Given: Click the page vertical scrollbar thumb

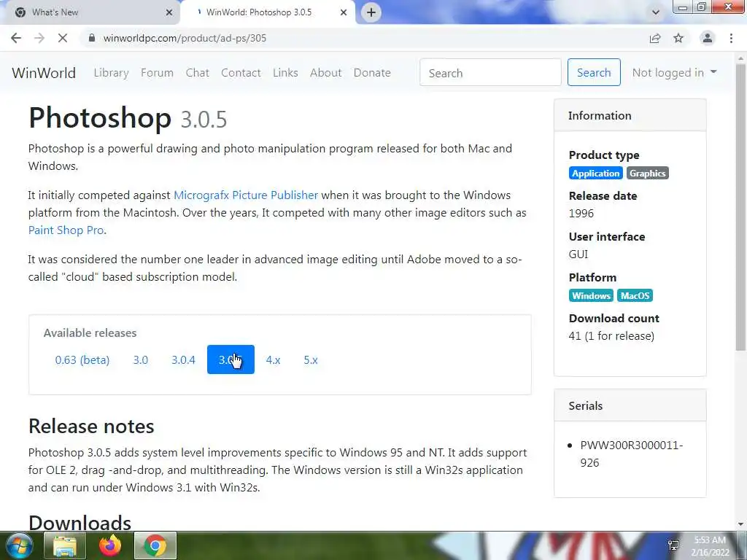Looking at the screenshot, I should click(x=741, y=207).
